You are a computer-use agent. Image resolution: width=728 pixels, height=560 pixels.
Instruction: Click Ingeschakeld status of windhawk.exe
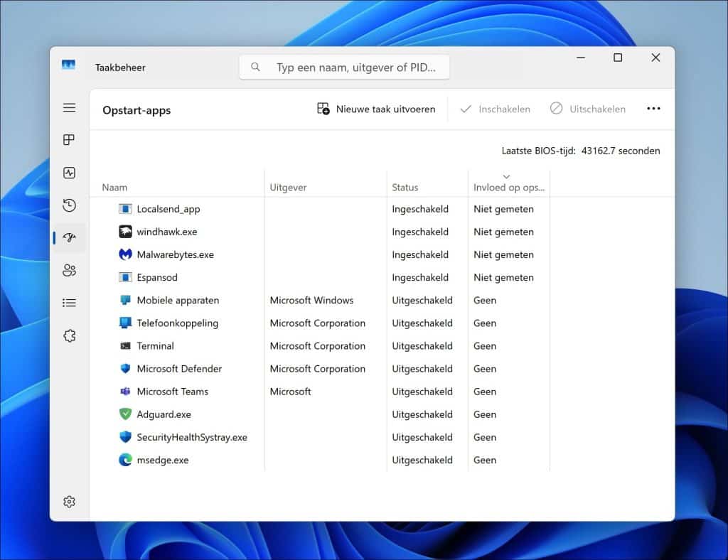tap(420, 232)
